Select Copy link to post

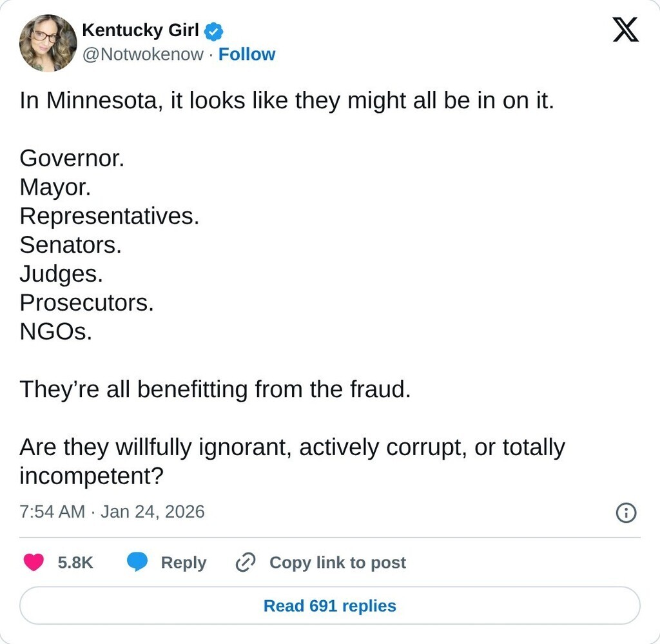coord(337,563)
